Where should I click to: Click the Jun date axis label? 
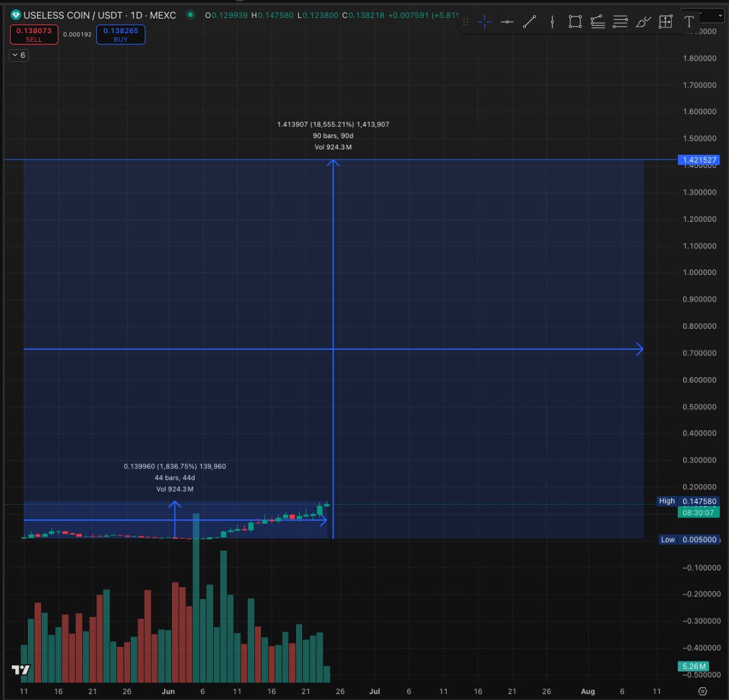168,691
